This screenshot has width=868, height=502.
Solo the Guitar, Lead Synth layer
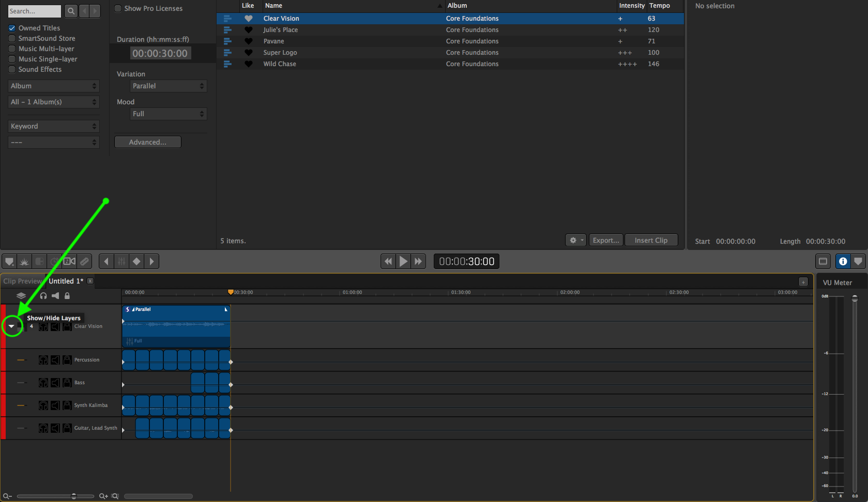[43, 428]
